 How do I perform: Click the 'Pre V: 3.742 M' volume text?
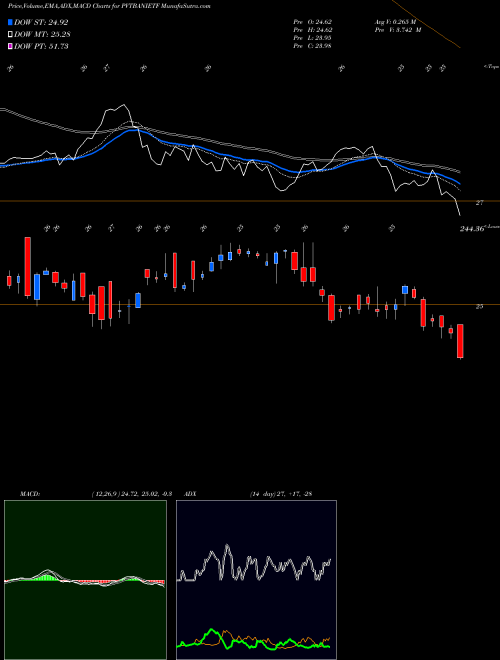[x=398, y=29]
